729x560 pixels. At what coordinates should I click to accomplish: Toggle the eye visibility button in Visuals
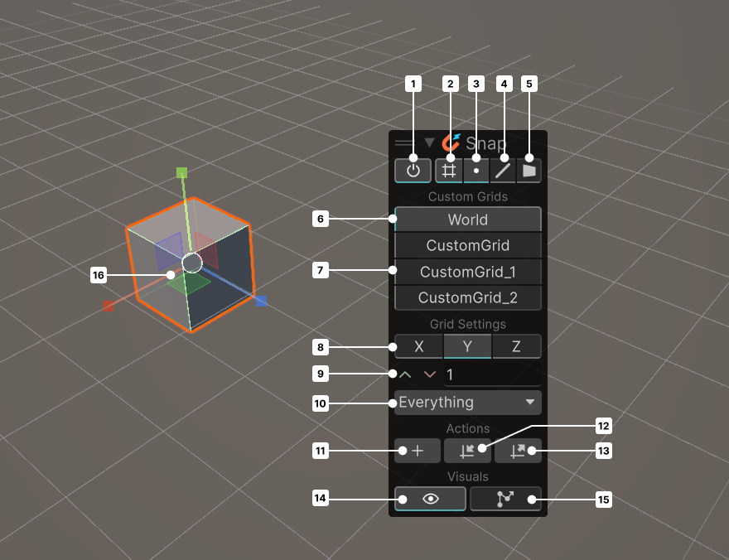point(430,499)
